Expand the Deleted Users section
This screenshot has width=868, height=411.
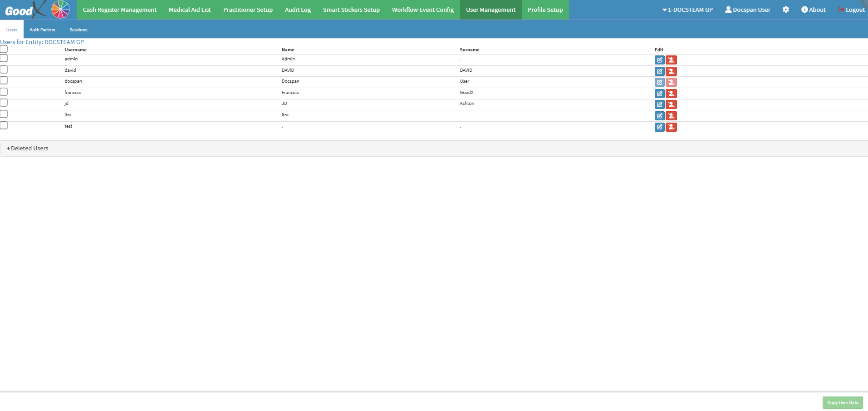pos(28,149)
